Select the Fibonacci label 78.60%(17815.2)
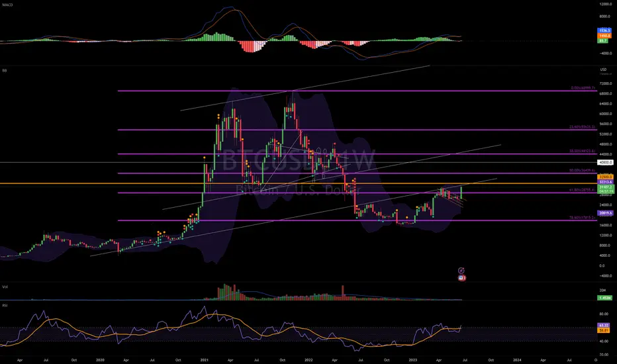Screen dimensions: 617x364 click(x=583, y=218)
